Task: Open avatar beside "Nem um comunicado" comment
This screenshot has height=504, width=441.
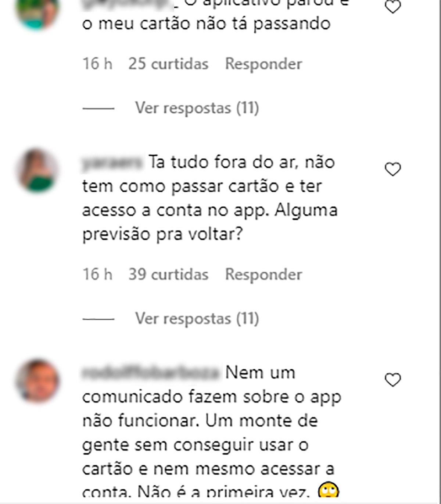Action: tap(37, 381)
